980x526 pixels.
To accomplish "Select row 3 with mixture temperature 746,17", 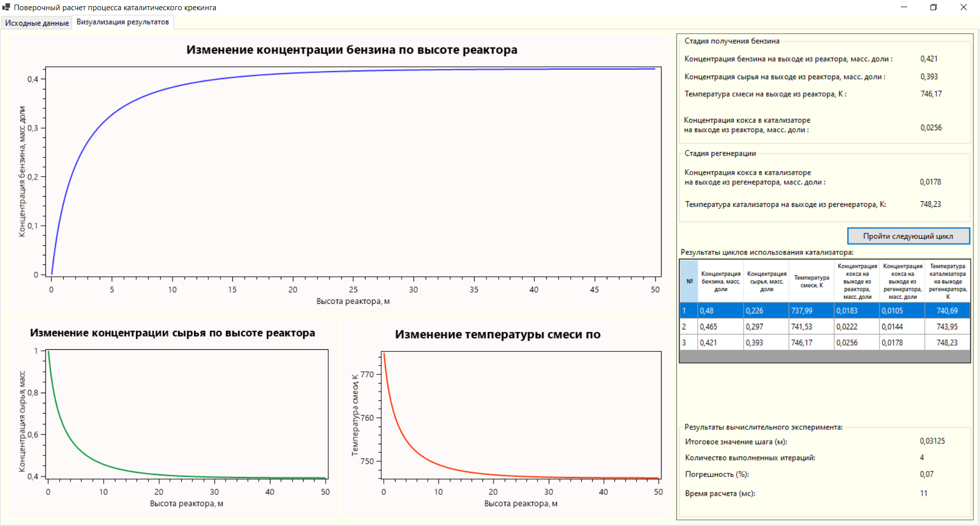I will click(812, 342).
